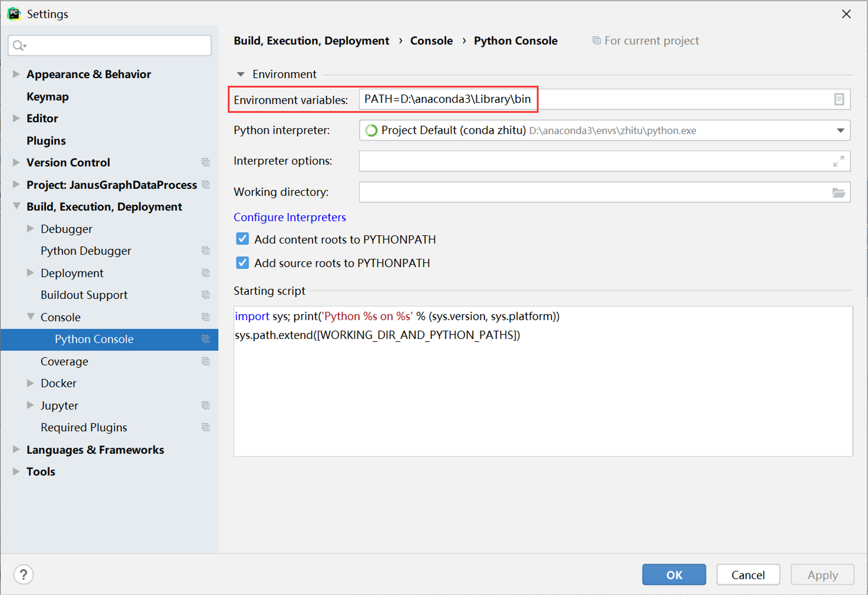
Task: Open the Configure Interpreters link
Action: [290, 217]
